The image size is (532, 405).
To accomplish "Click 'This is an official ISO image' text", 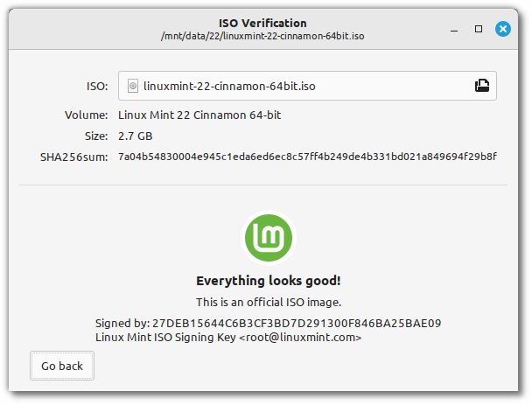I will [267, 302].
